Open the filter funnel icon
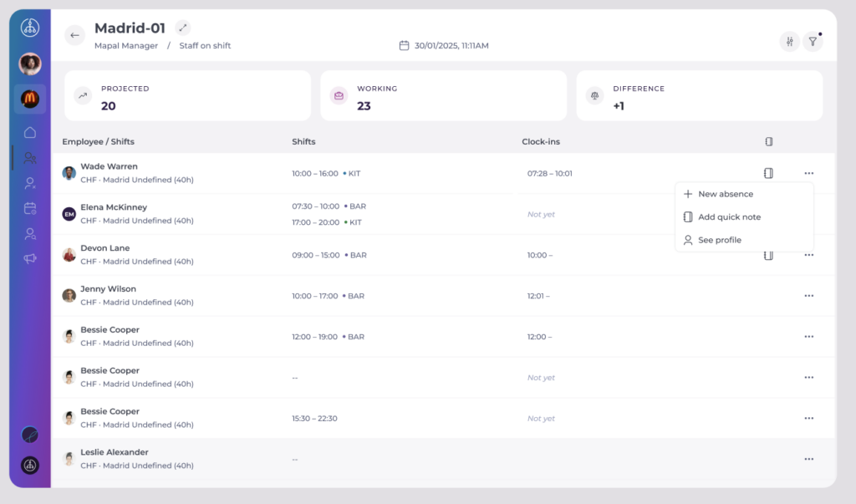Screen dimensions: 856x504 point(812,41)
